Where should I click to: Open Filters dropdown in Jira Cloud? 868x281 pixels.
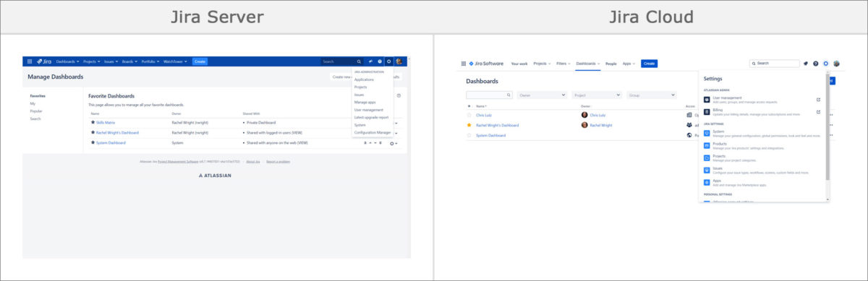click(x=563, y=64)
